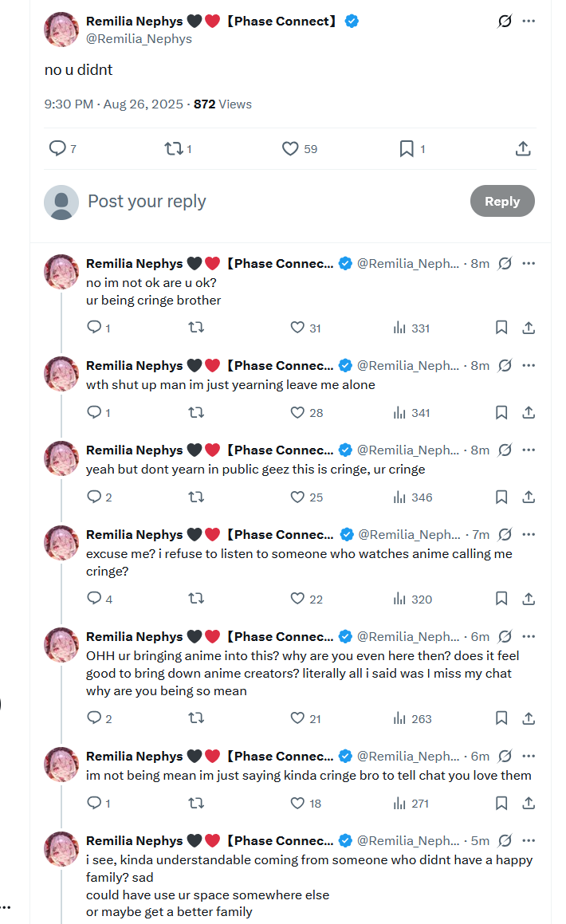Share the "im not being mean" reply
The width and height of the screenshot is (566, 924).
click(528, 803)
